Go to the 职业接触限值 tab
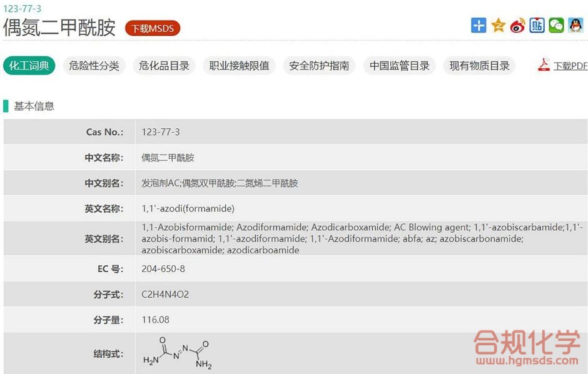588x374 pixels. (239, 66)
